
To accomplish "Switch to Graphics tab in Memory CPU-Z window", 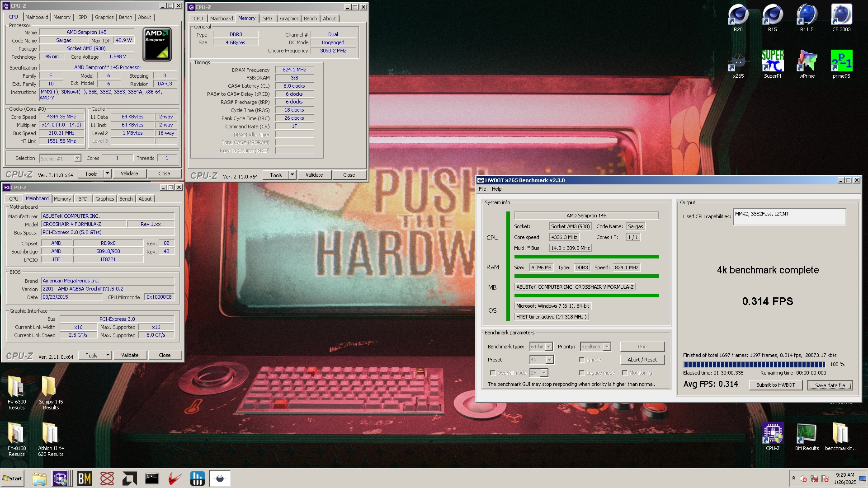I will [x=289, y=19].
